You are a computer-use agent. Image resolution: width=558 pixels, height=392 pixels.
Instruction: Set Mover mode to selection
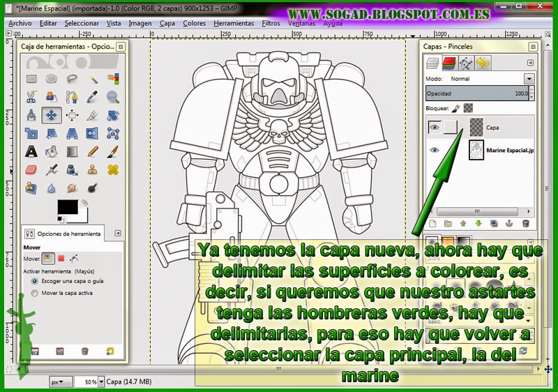tap(61, 259)
